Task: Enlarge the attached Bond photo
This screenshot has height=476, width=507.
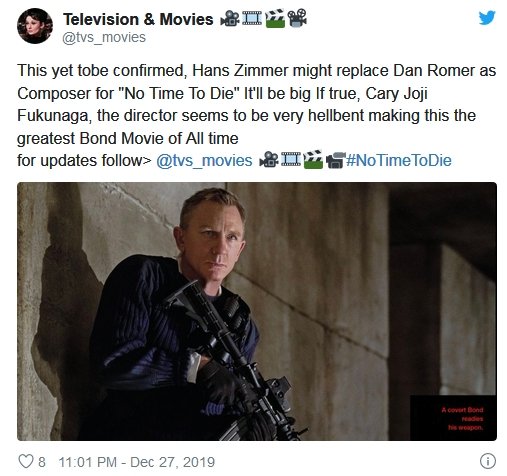Action: [x=257, y=311]
